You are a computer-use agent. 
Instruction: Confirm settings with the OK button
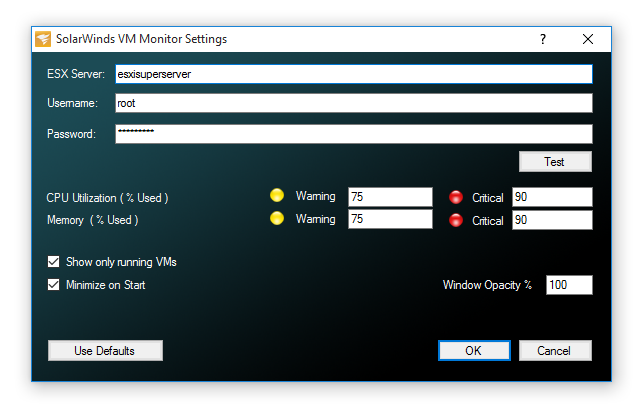[x=474, y=351]
